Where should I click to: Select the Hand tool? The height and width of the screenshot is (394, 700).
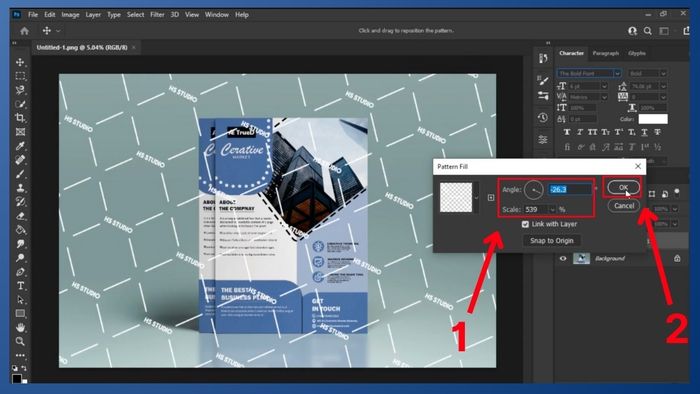[20, 328]
